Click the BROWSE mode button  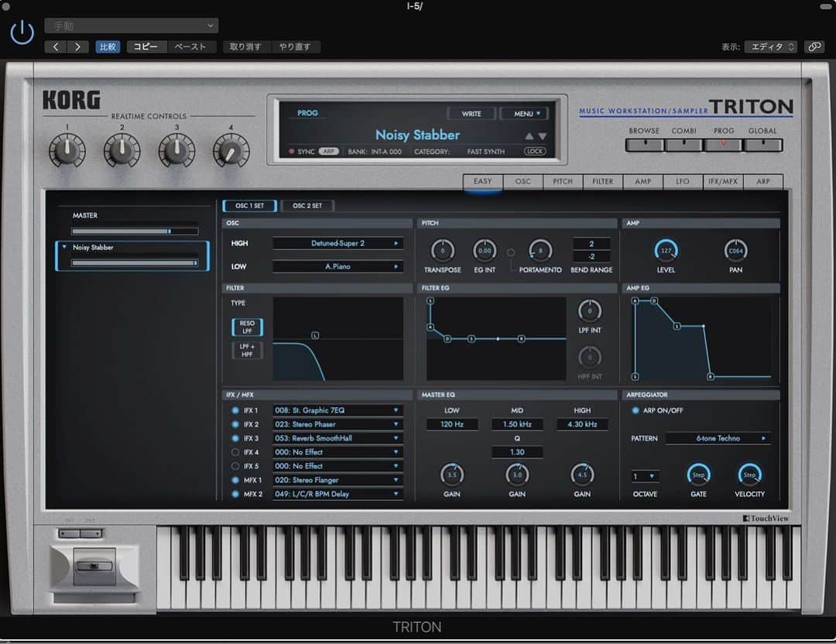644,145
